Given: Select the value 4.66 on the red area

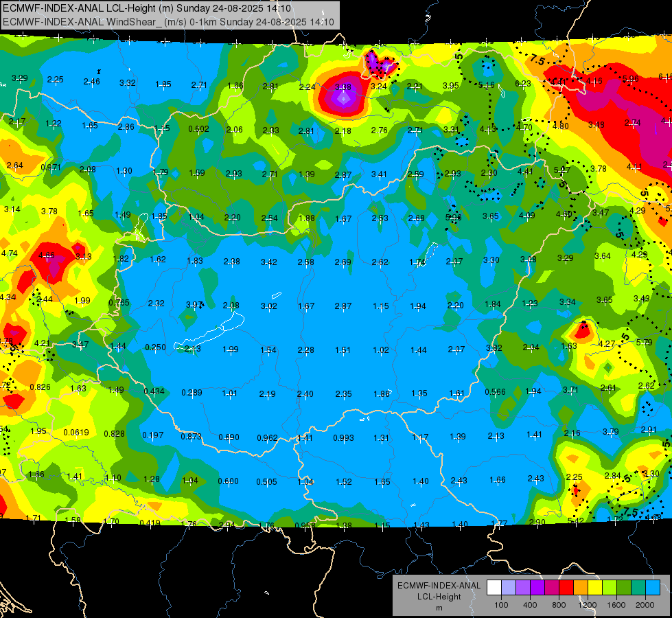Looking at the screenshot, I should 46,255.
